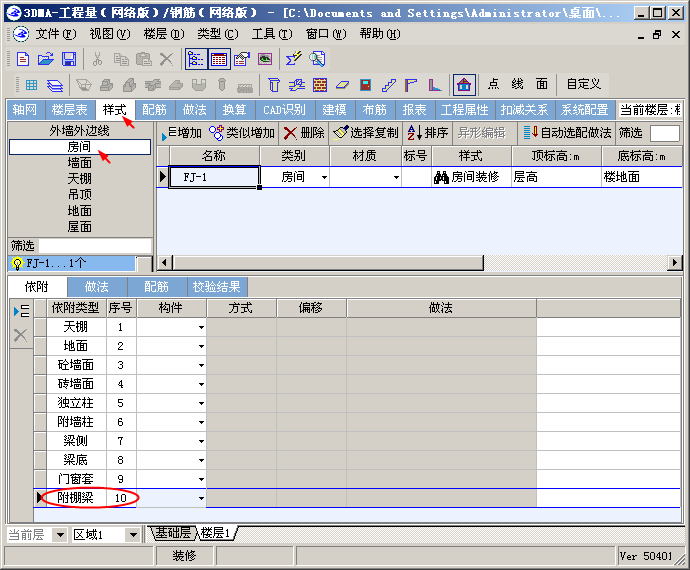This screenshot has height=570, width=690.
Task: Click the floor layers icon
Action: pos(55,85)
